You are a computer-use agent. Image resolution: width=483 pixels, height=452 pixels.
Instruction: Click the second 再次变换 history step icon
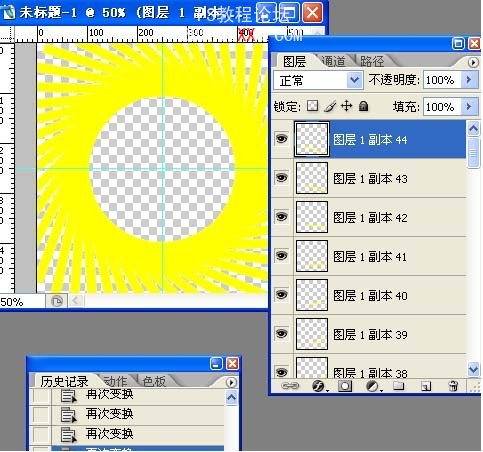click(x=69, y=415)
